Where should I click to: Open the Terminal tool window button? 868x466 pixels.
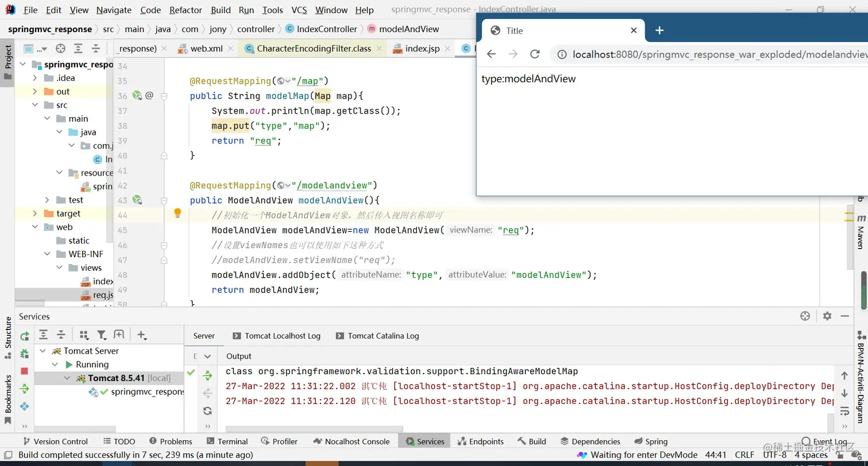coord(232,441)
